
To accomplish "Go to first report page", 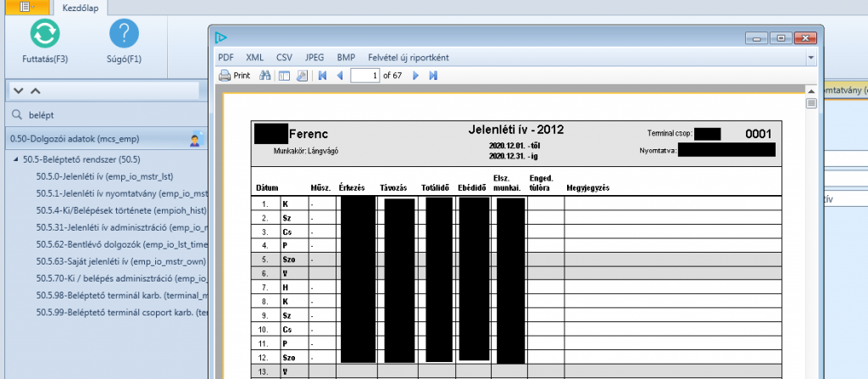I will pos(322,75).
